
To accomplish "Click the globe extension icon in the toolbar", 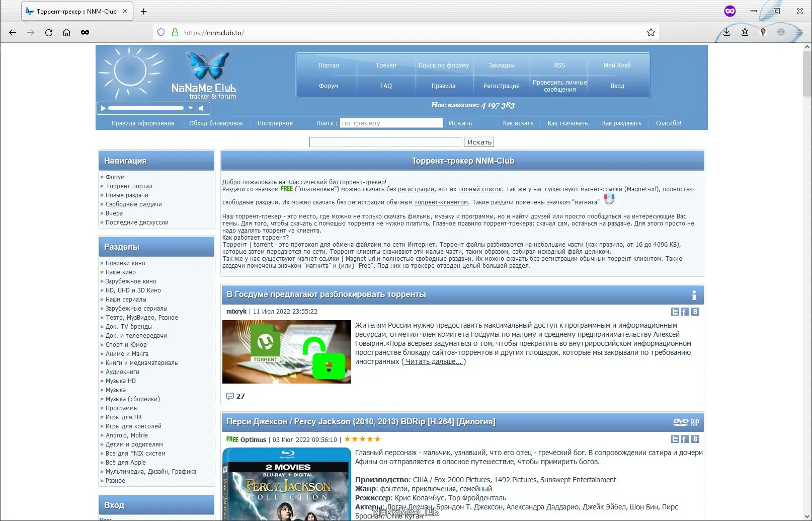I will 781,33.
